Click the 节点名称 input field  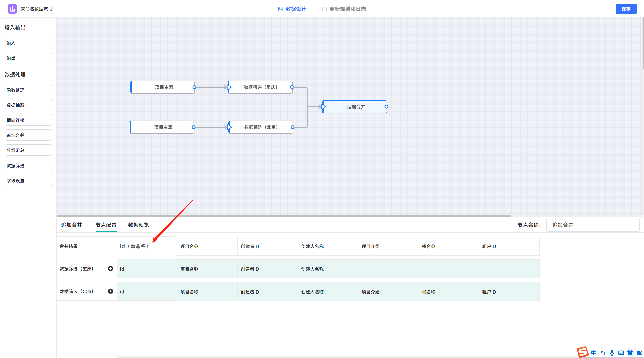[x=593, y=225]
